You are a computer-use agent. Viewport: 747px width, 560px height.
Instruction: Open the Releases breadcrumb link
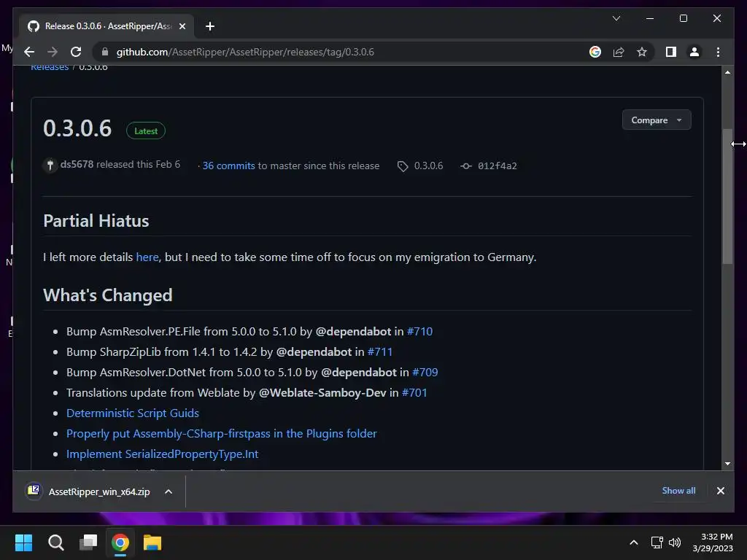pyautogui.click(x=50, y=68)
